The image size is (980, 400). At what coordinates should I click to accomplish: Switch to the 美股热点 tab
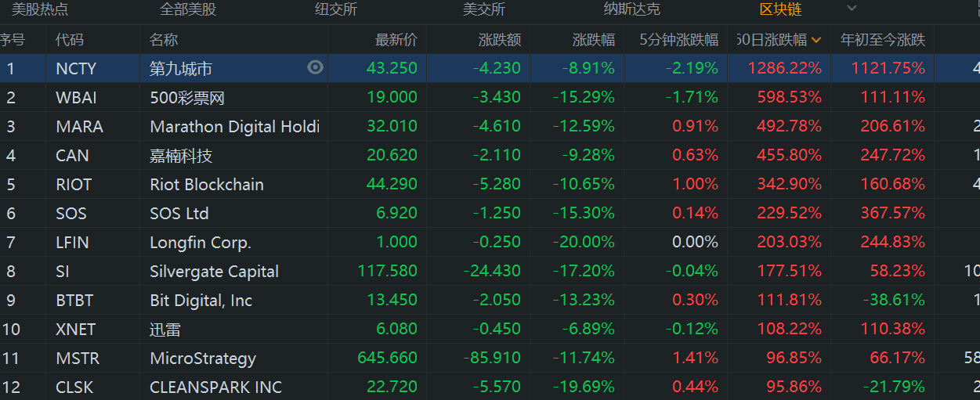click(x=39, y=9)
